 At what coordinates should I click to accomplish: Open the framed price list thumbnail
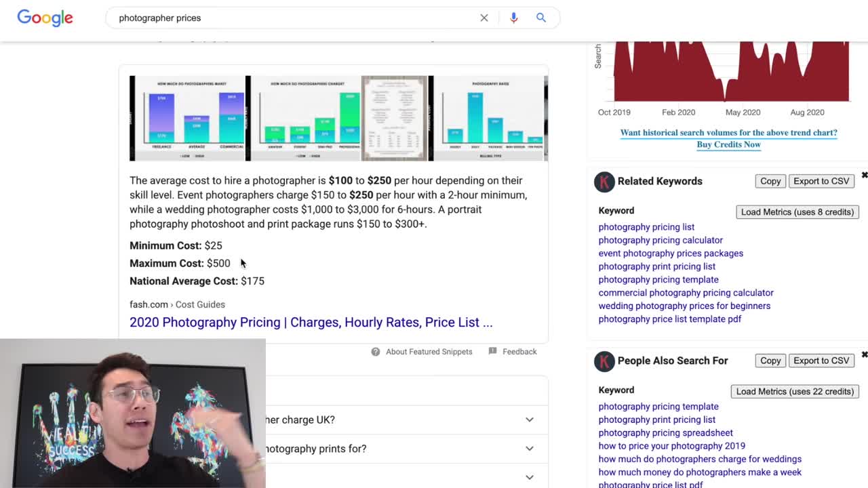394,119
